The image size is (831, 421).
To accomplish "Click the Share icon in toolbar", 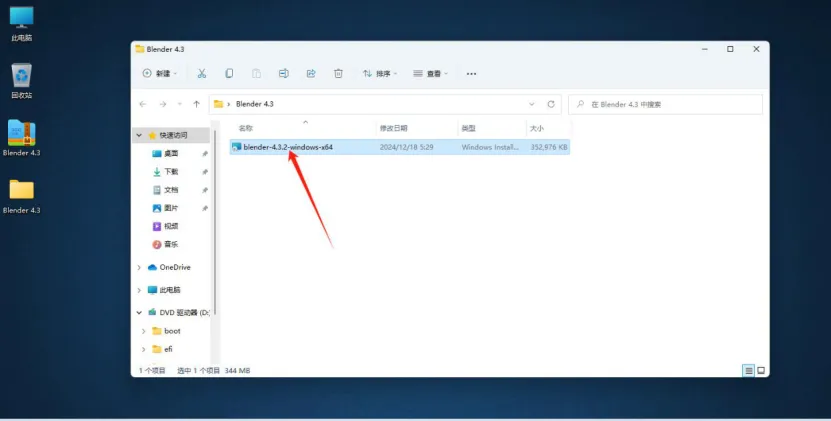I will pyautogui.click(x=311, y=74).
